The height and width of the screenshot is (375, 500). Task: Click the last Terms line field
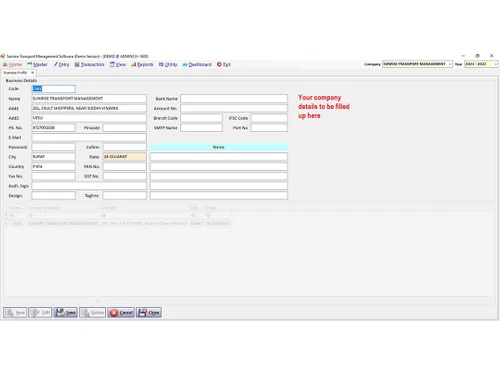tap(219, 196)
